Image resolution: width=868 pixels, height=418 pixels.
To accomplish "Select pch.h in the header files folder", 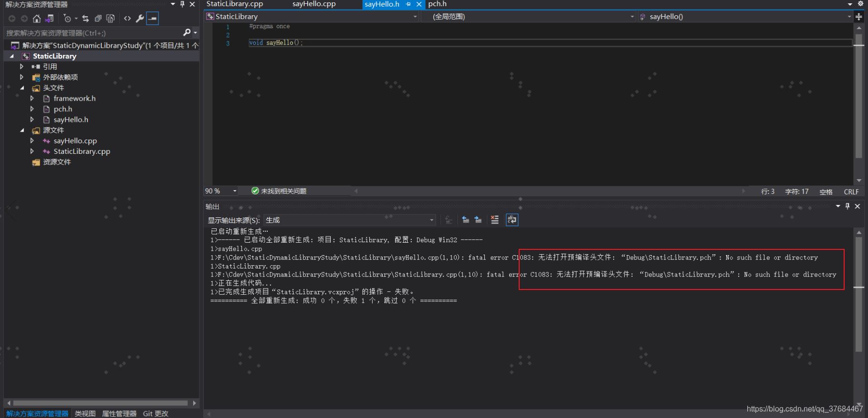I will point(63,109).
